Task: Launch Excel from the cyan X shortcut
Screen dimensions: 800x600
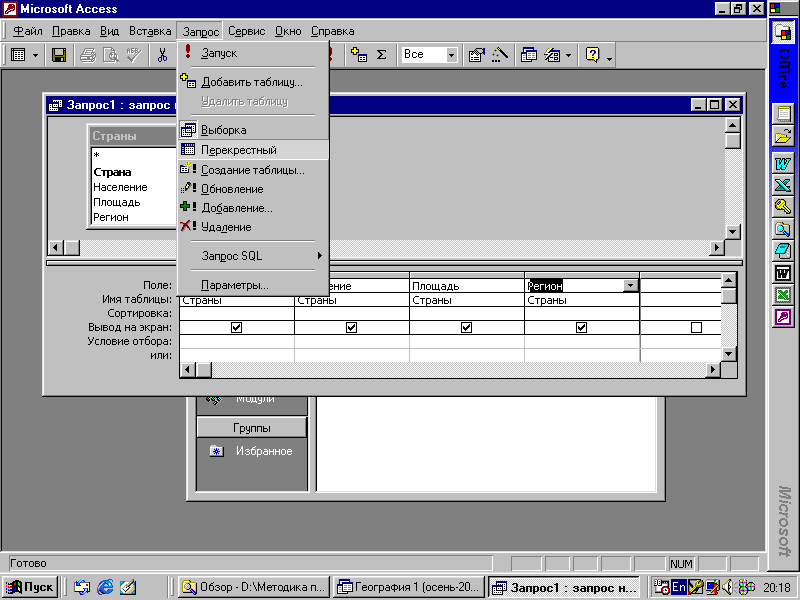Action: click(783, 185)
